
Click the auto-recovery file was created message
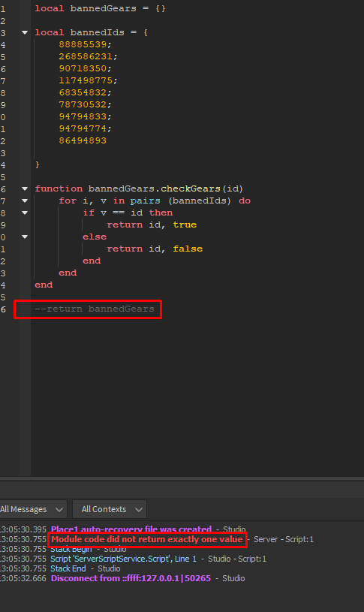[131, 529]
